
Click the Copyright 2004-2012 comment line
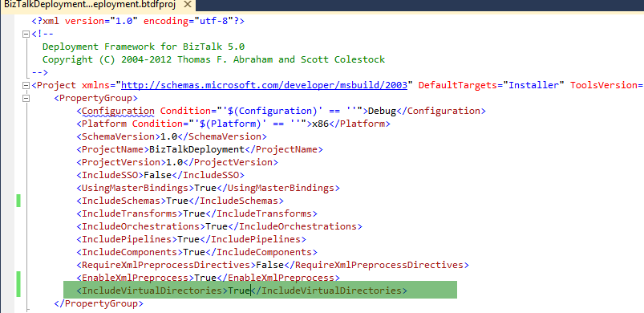tap(213, 59)
